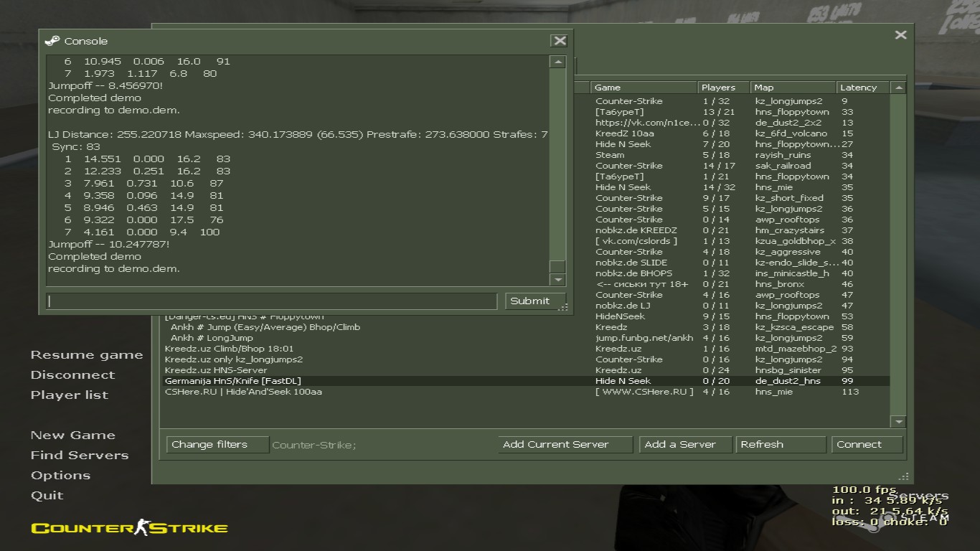The width and height of the screenshot is (980, 551).
Task: Click the Add a Server button
Action: (684, 445)
